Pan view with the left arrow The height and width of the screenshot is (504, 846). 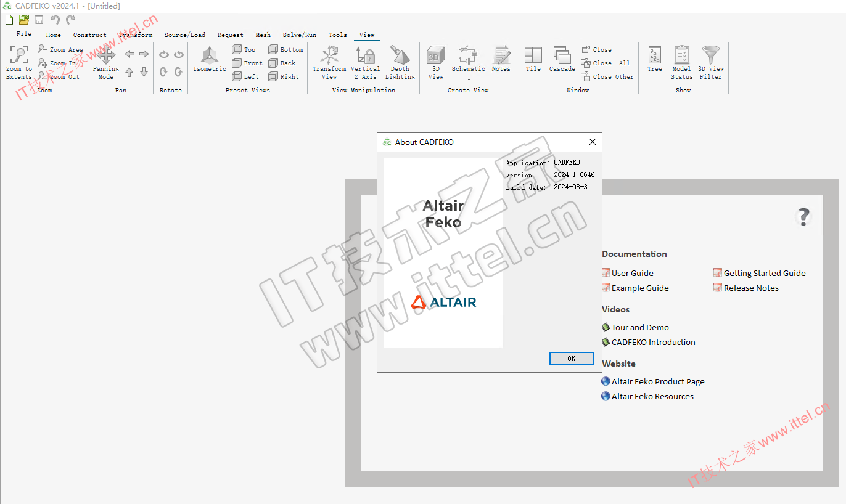pos(129,54)
